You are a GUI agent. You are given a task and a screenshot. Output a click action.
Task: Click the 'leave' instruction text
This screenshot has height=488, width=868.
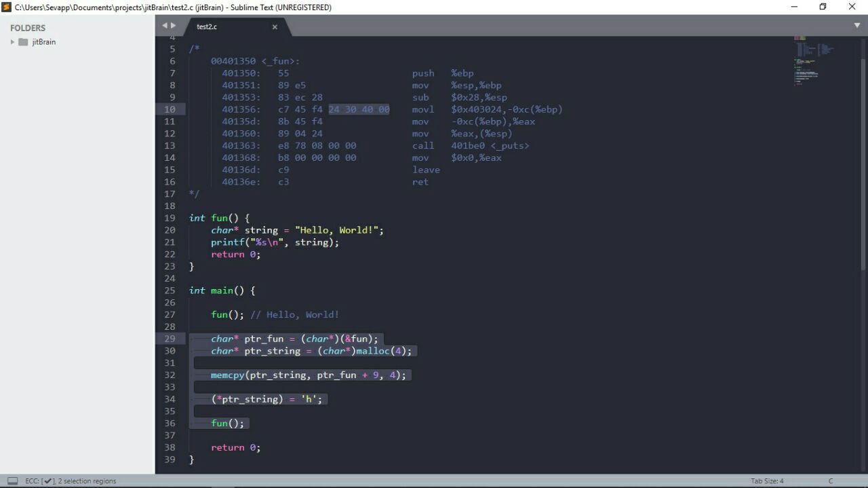pos(426,170)
